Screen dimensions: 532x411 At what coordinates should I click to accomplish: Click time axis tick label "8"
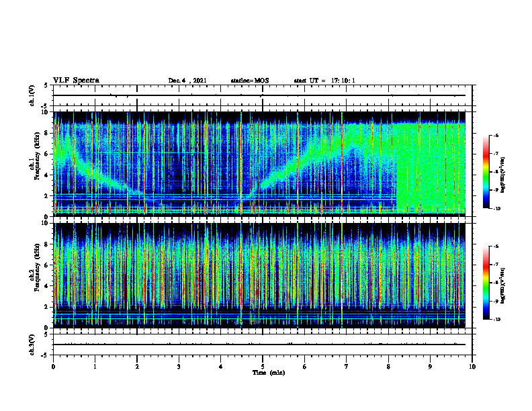[x=388, y=367]
